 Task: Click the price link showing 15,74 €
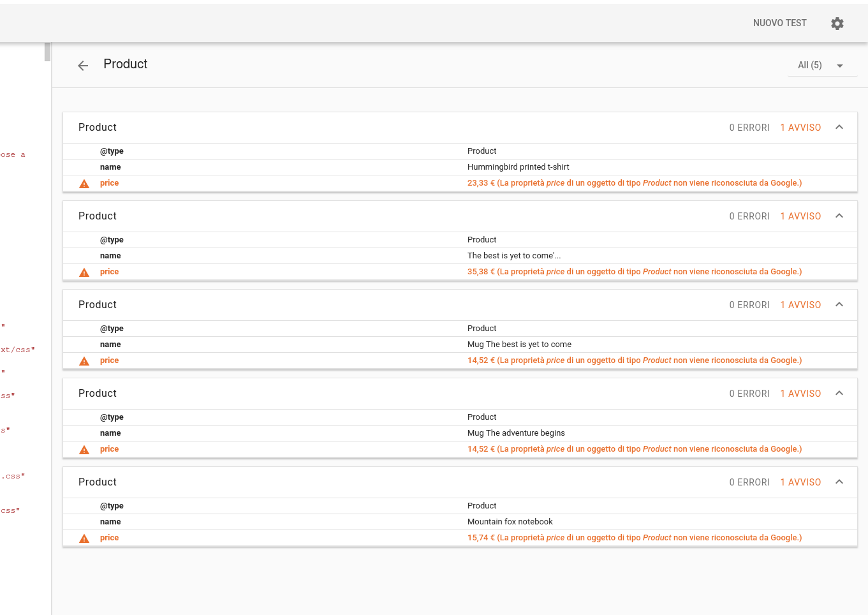click(482, 538)
